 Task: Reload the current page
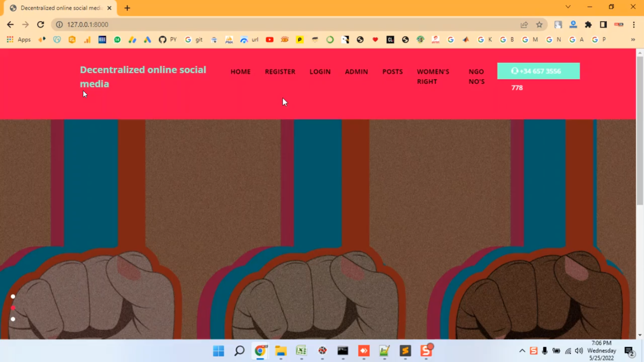[41, 24]
